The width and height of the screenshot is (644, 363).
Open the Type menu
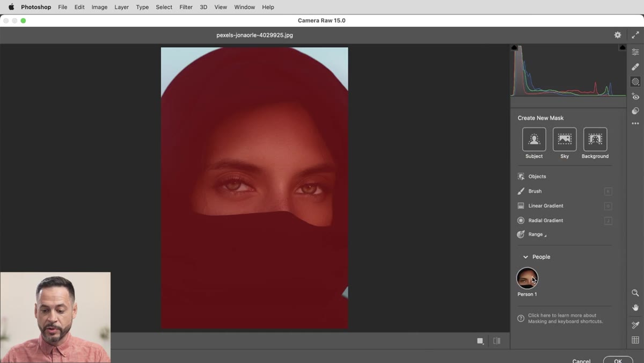click(x=142, y=7)
